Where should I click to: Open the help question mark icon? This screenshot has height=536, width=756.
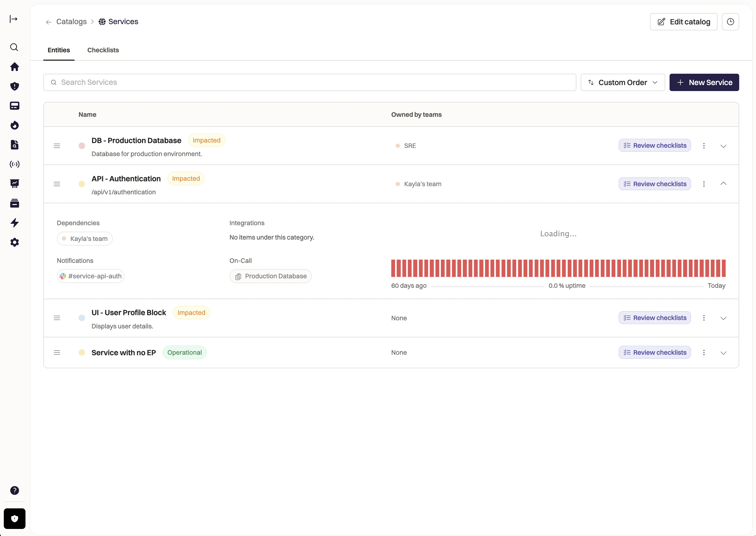pos(14,490)
